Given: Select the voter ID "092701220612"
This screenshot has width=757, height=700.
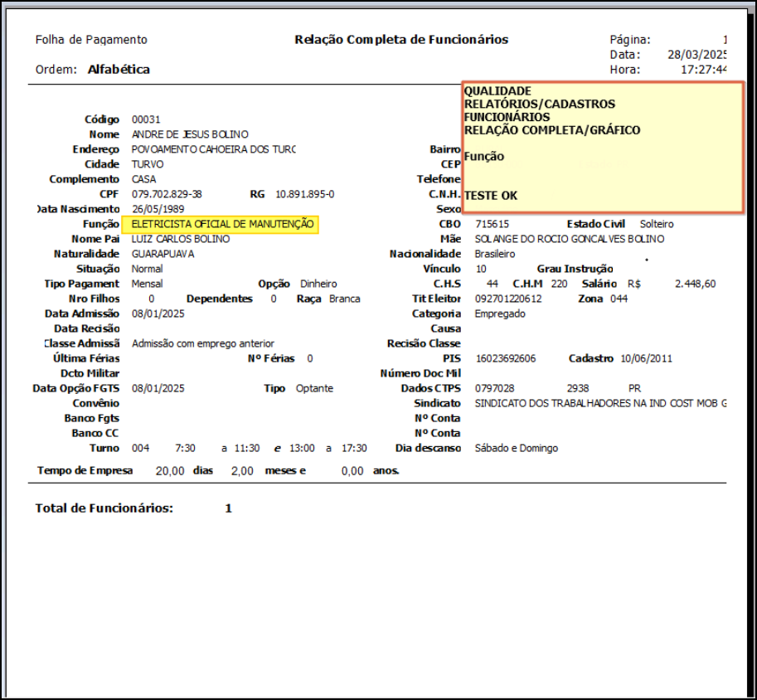Looking at the screenshot, I should [x=508, y=299].
